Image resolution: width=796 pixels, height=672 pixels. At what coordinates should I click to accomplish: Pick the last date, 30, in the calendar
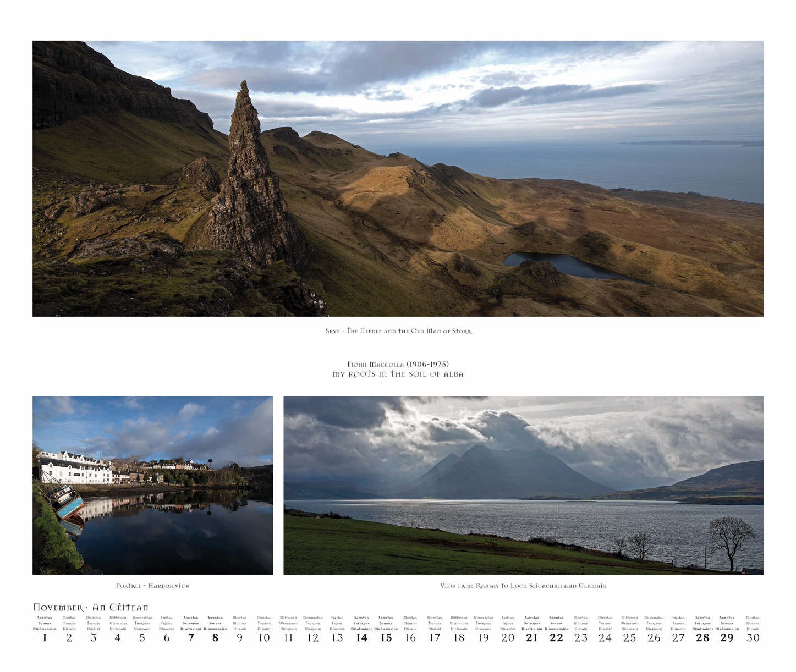pos(753,638)
